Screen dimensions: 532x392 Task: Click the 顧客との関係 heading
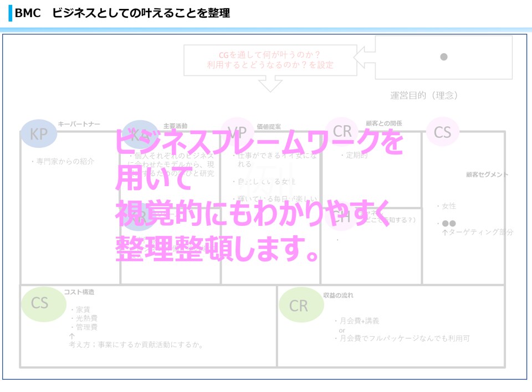tap(383, 123)
